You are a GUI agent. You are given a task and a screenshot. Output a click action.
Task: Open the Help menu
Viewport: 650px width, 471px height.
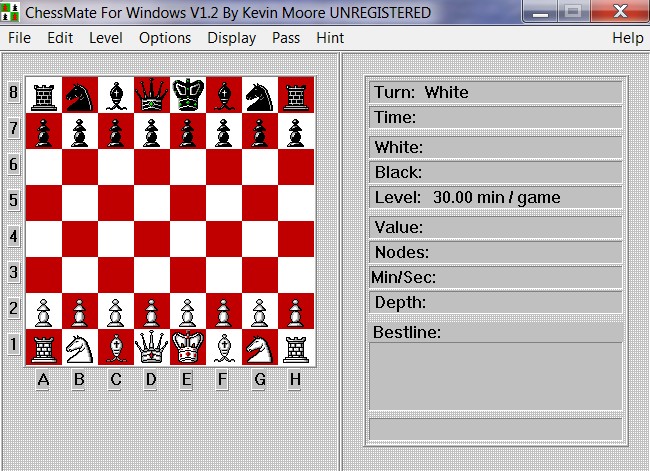(x=628, y=38)
